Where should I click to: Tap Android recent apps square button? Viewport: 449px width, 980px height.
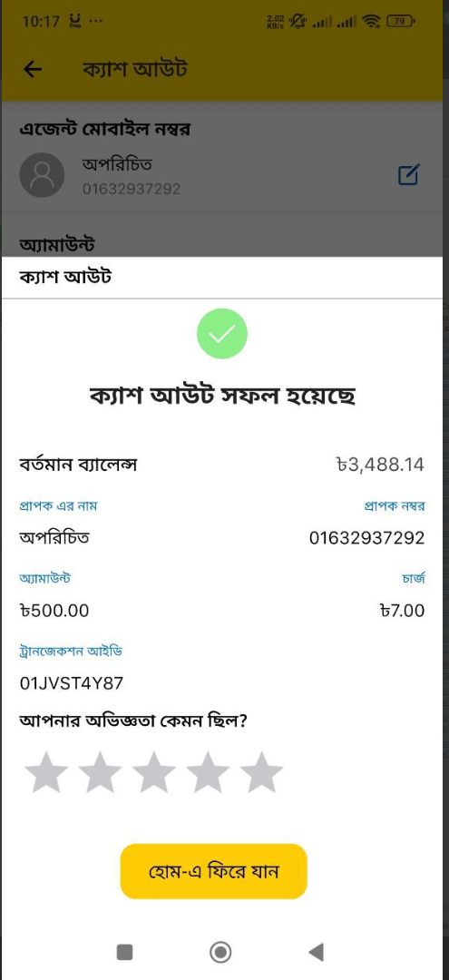[x=125, y=952]
